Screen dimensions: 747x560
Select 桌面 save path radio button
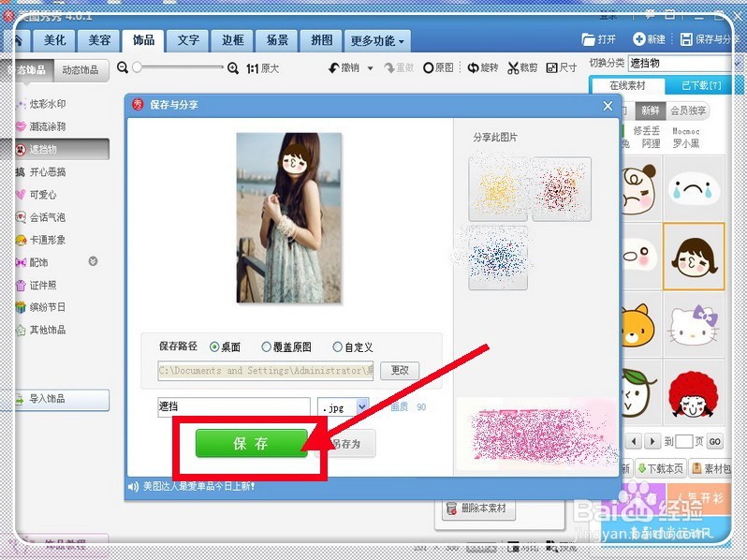coord(214,347)
